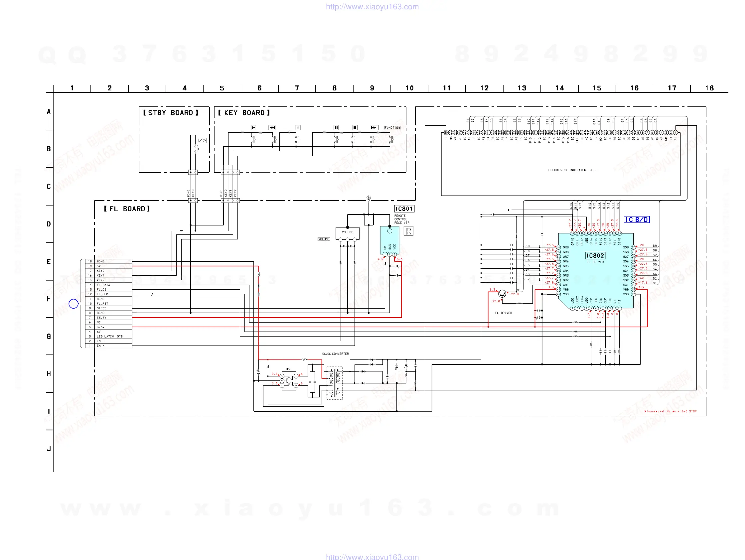Viewport: 745px width, 560px height.
Task: Click the eject symbol on KEY BOARD
Action: point(298,128)
